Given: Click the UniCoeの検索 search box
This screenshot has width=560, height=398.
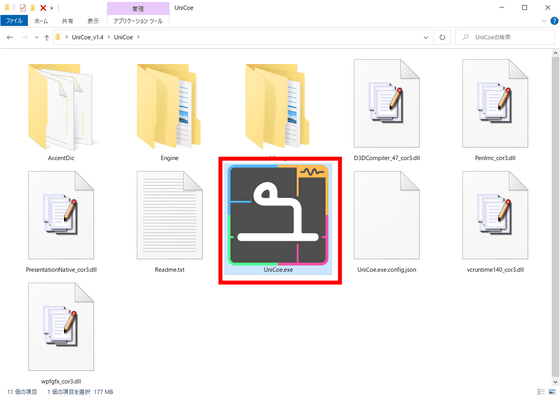Looking at the screenshot, I should (505, 37).
